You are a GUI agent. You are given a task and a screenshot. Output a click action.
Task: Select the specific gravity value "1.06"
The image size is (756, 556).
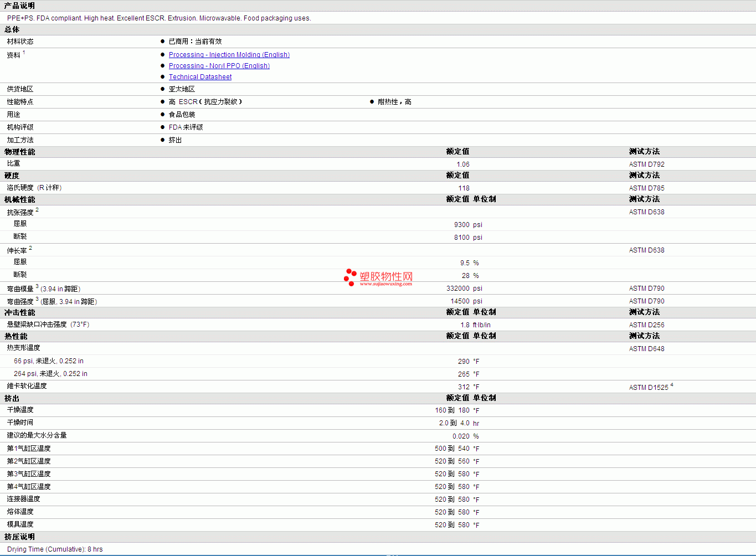coord(463,164)
